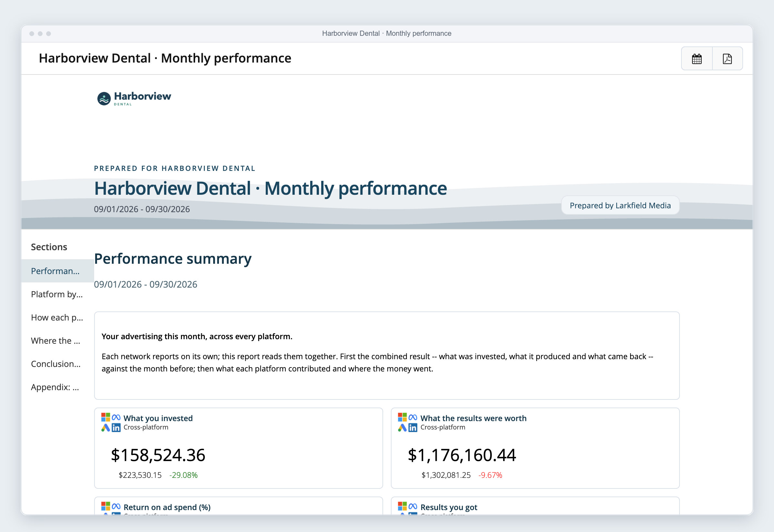
Task: Click Meta icon on What you invested card
Action: coord(116,417)
